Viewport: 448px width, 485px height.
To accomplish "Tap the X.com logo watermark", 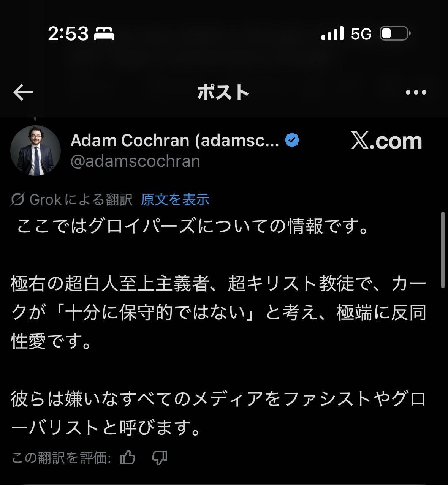I will tap(386, 141).
